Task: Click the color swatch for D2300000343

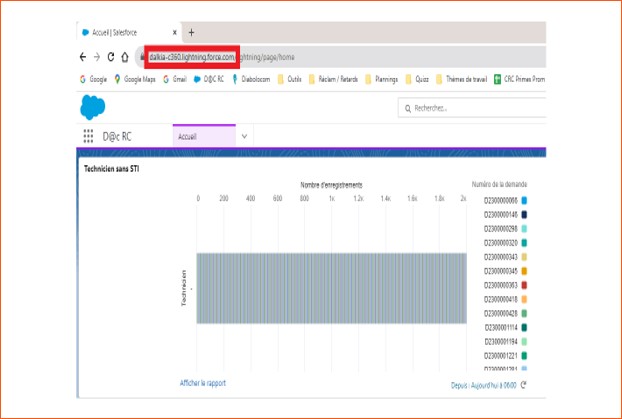Action: (x=524, y=257)
